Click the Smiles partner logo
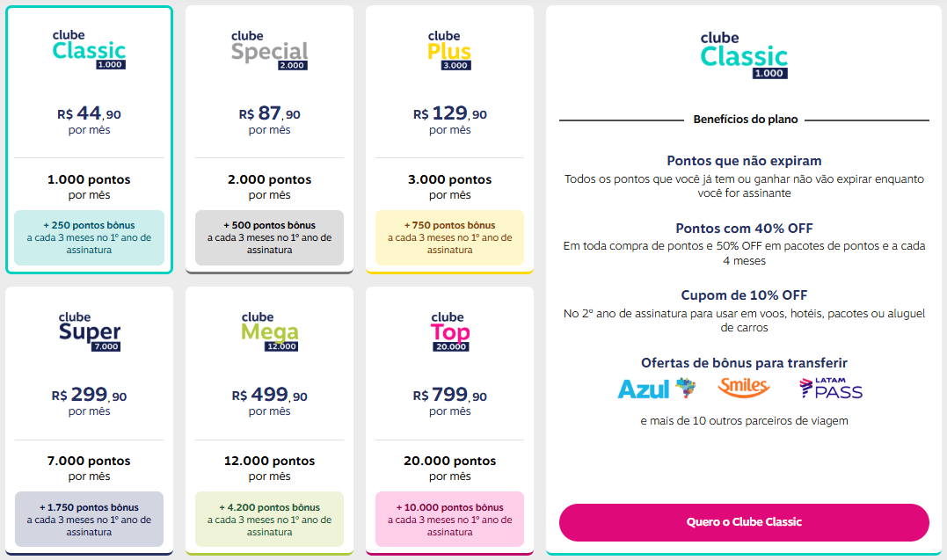The width and height of the screenshot is (947, 560). coord(744,387)
